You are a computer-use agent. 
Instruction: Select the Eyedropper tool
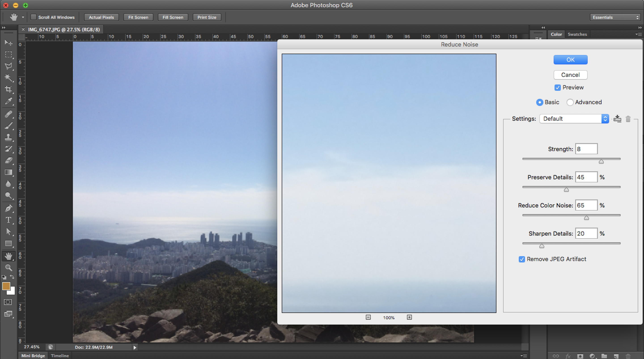click(8, 101)
